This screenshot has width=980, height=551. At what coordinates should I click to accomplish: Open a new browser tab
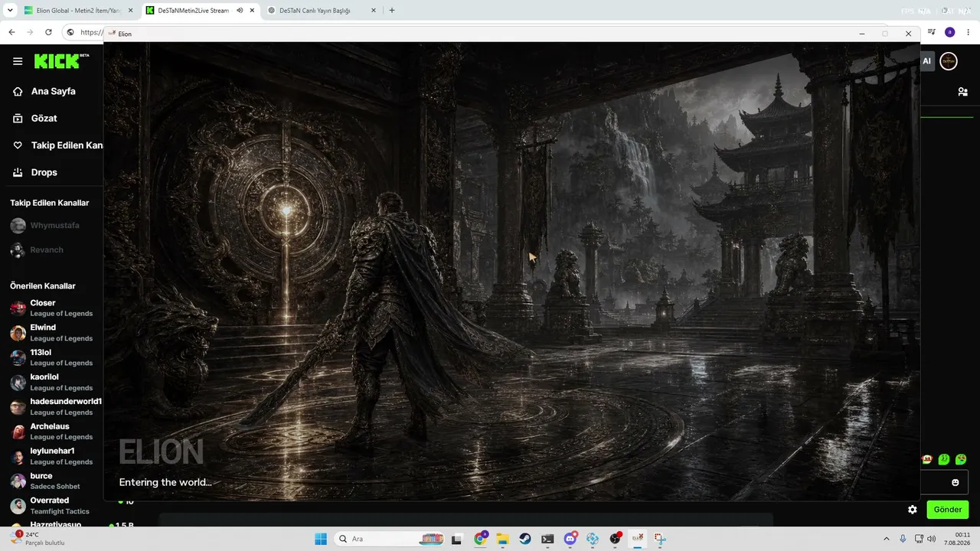point(392,11)
